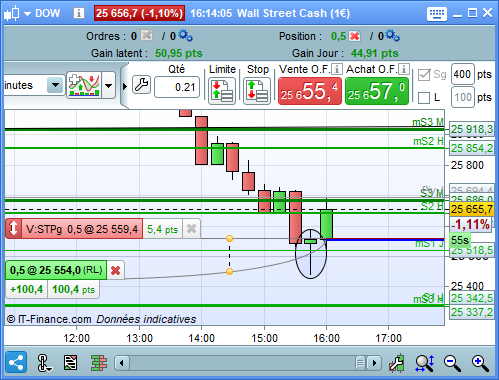Close position with red X beside 0,5
Image resolution: width=499 pixels, height=380 pixels.
click(355, 36)
